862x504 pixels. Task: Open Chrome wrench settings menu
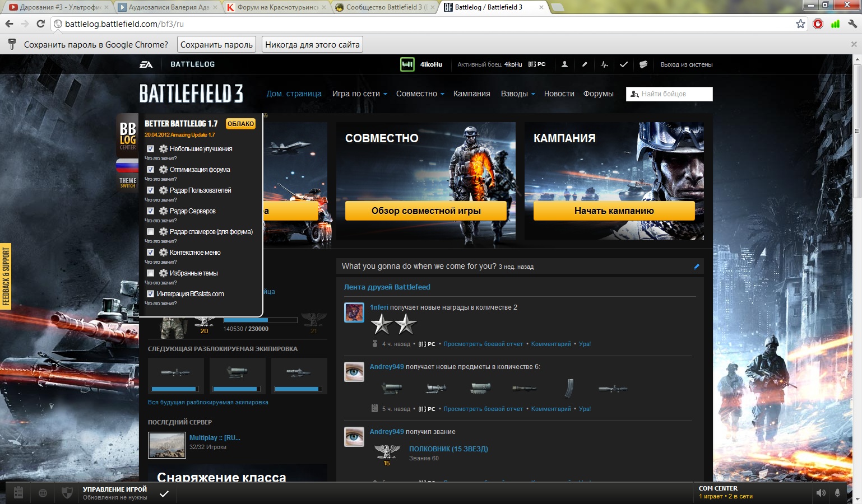point(852,24)
